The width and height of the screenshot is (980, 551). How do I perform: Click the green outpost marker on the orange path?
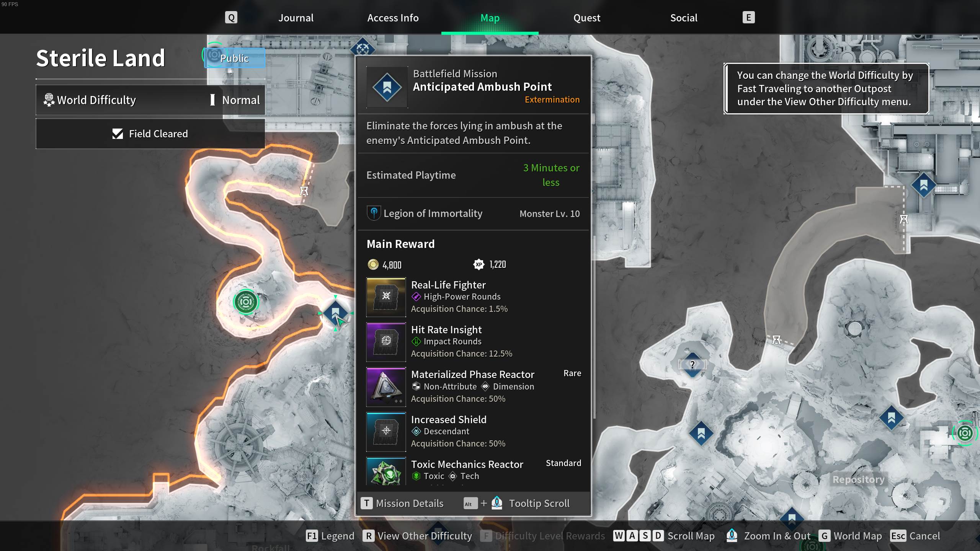tap(246, 302)
